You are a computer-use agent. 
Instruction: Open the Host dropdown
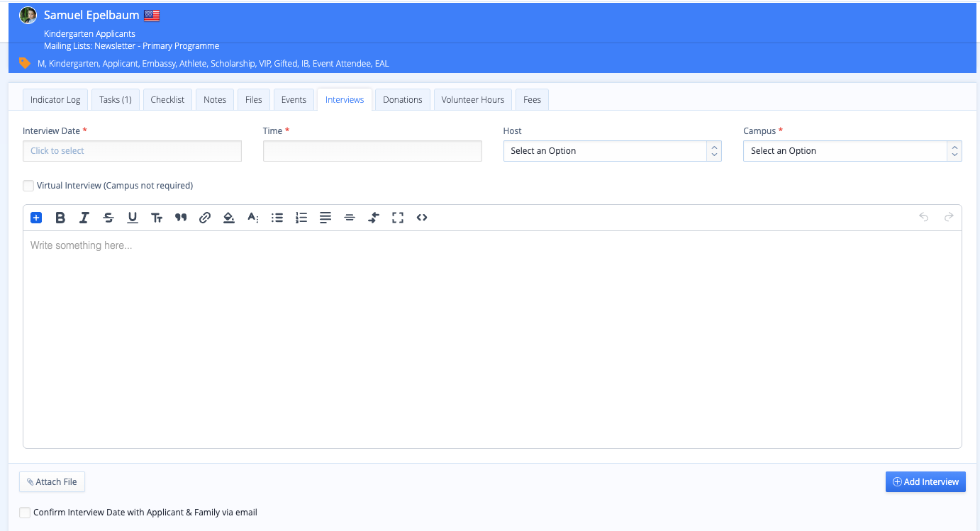(612, 151)
